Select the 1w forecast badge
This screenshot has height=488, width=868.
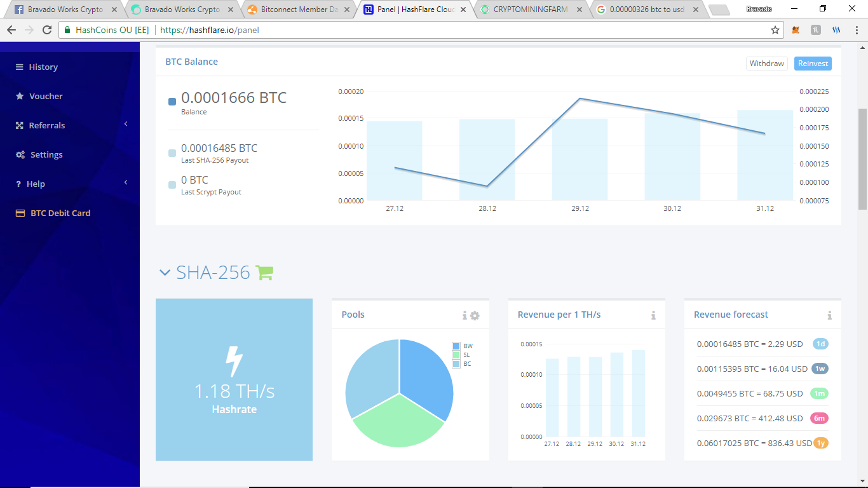pos(820,369)
